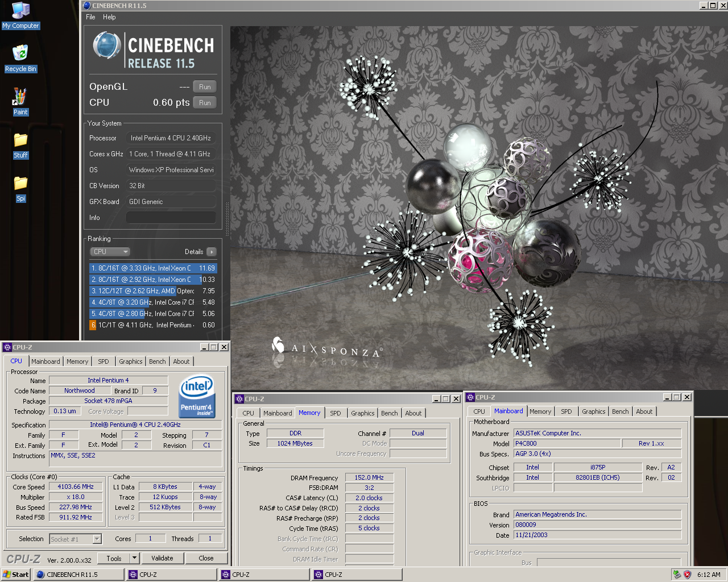Switch to SPD tab in Memory CPU-Z window

point(336,413)
